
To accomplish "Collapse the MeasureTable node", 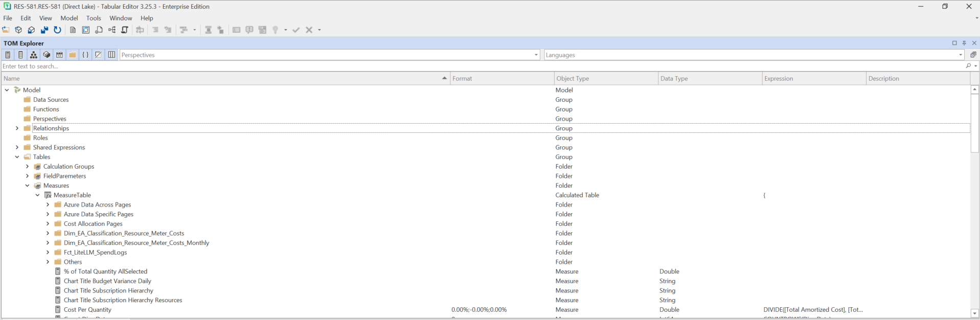I will 38,195.
